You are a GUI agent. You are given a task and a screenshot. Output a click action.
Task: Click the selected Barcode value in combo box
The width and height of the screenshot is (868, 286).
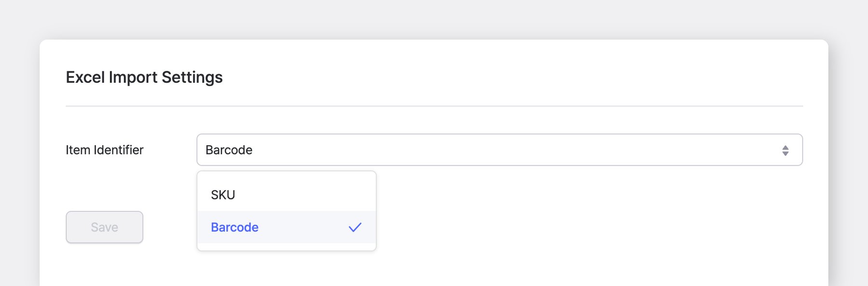[229, 150]
